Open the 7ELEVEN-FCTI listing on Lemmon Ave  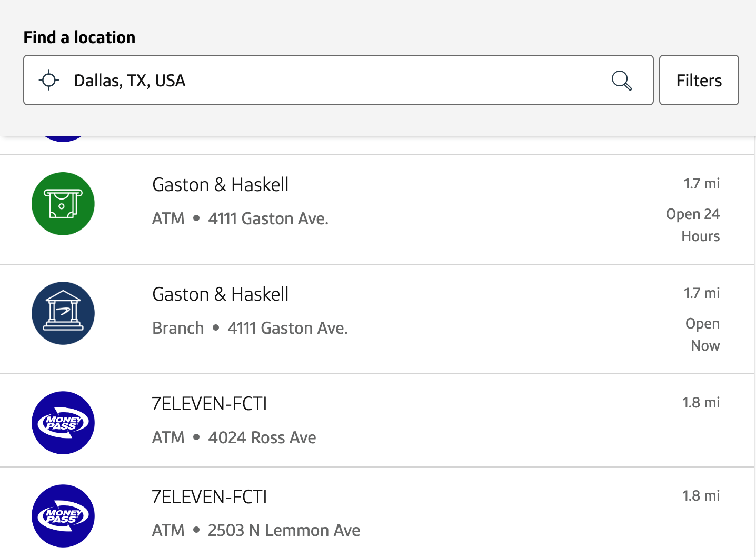click(210, 496)
